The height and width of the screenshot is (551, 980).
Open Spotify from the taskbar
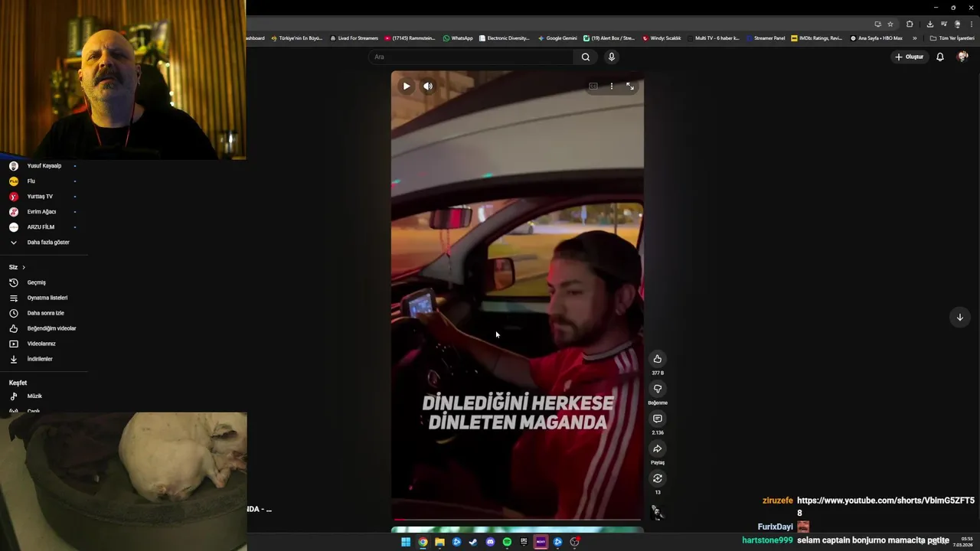click(507, 542)
